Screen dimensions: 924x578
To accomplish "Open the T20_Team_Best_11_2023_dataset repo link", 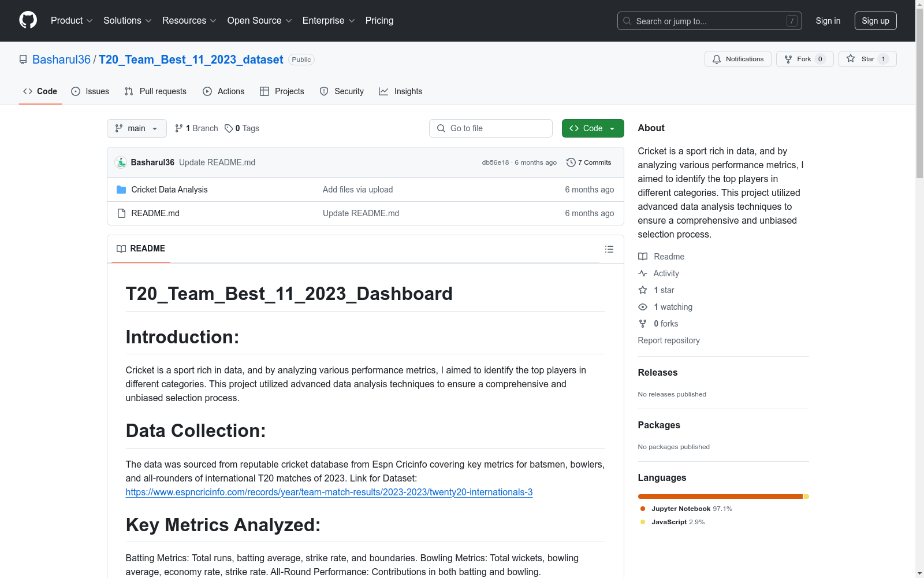I will click(191, 60).
